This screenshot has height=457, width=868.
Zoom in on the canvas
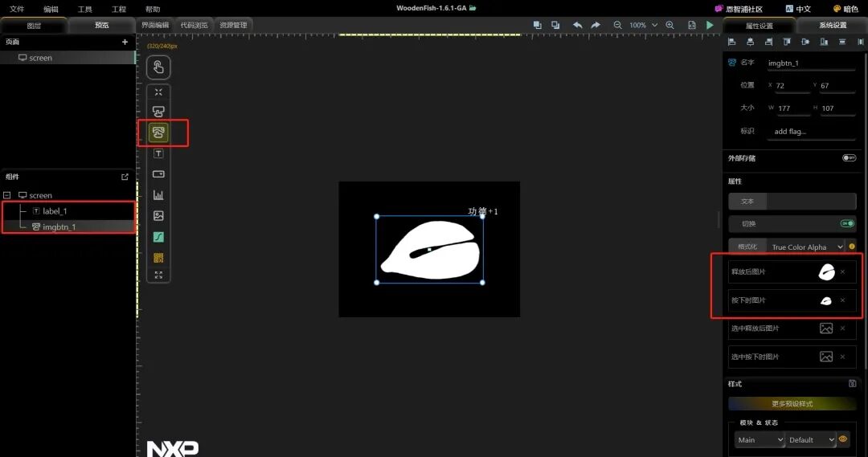(669, 25)
